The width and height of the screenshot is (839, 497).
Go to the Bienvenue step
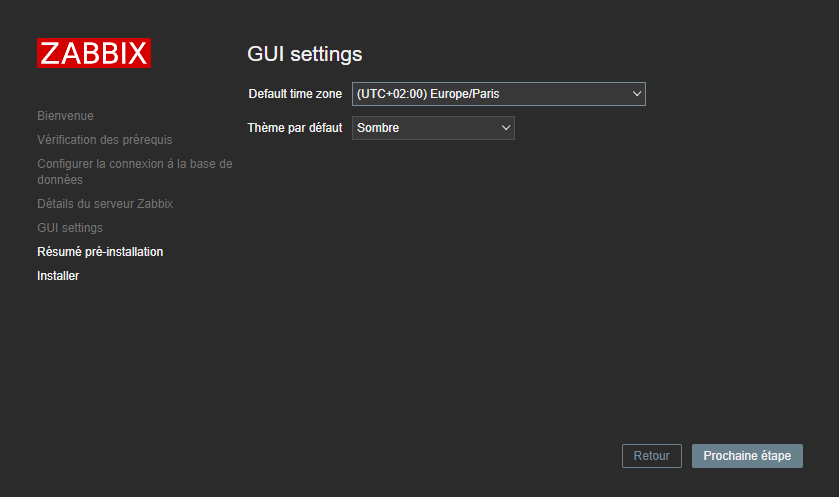pos(65,116)
